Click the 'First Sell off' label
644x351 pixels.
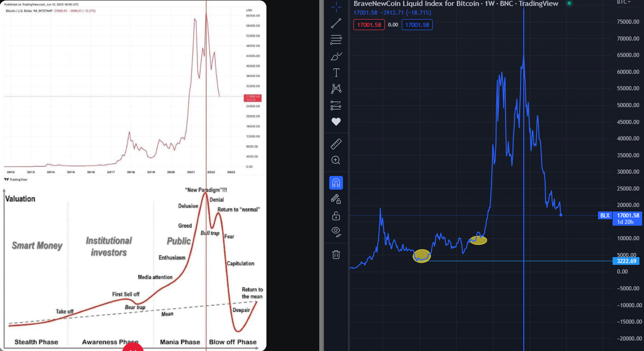click(x=126, y=294)
